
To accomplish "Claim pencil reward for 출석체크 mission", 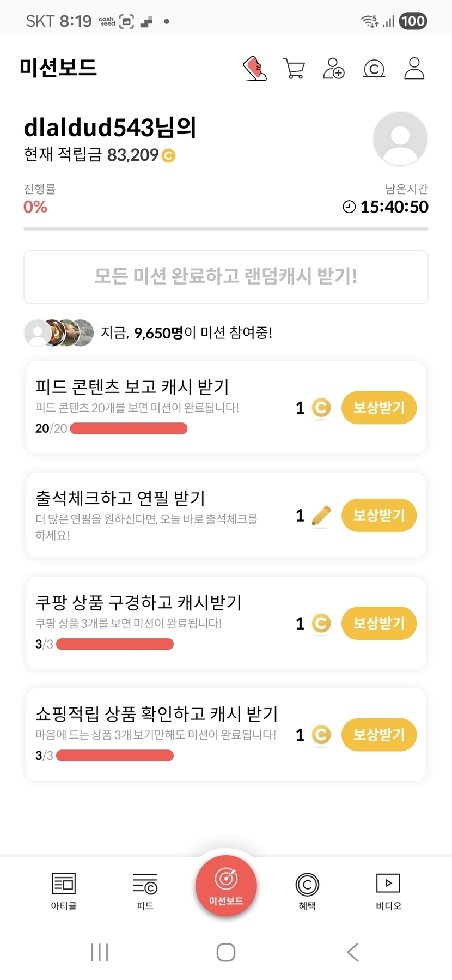I will (x=379, y=516).
